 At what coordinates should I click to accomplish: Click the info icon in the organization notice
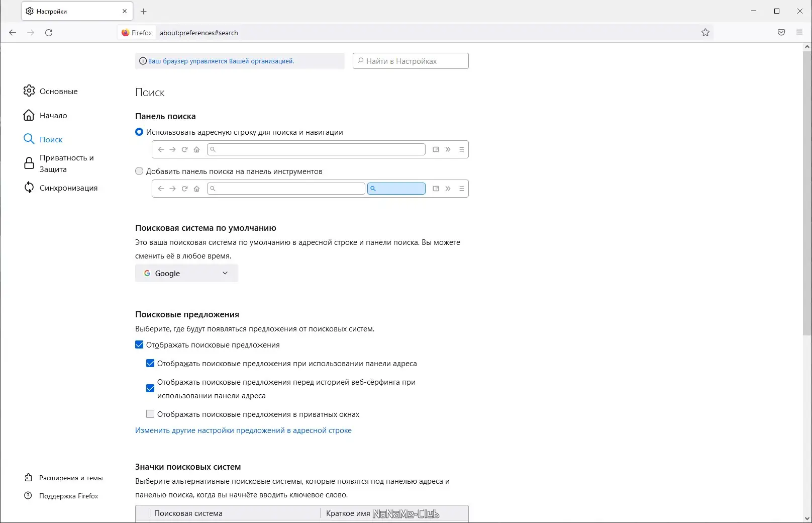(x=143, y=61)
